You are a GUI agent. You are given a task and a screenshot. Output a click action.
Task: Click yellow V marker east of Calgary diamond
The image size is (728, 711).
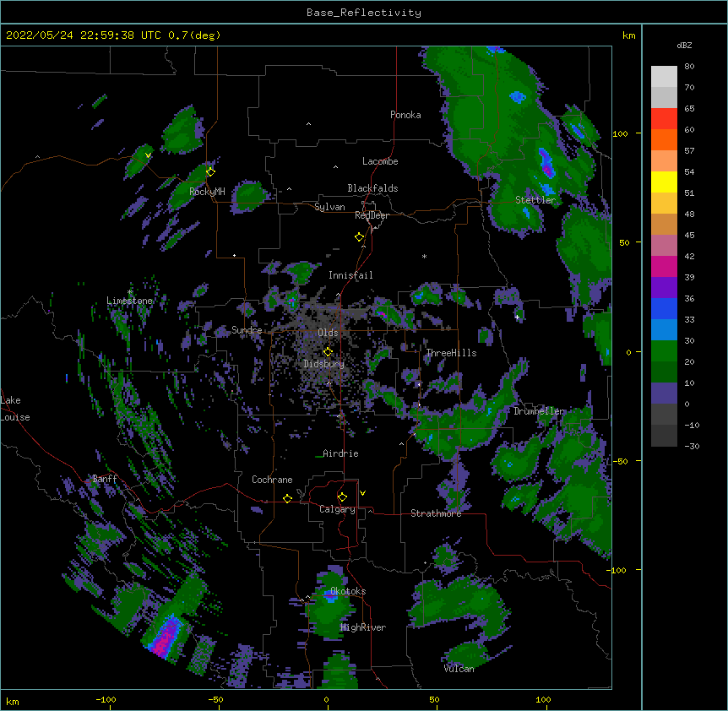(362, 493)
